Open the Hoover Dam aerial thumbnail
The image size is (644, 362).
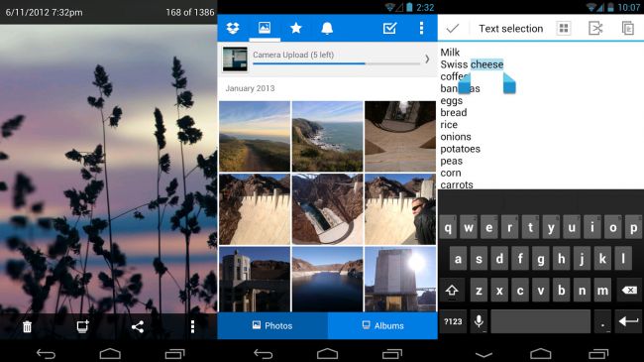[x=327, y=209]
